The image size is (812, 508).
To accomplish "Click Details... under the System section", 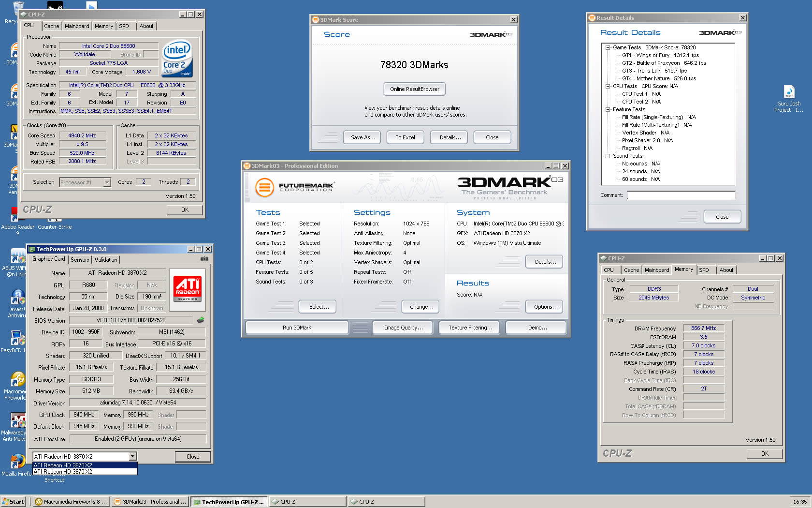I will click(545, 262).
